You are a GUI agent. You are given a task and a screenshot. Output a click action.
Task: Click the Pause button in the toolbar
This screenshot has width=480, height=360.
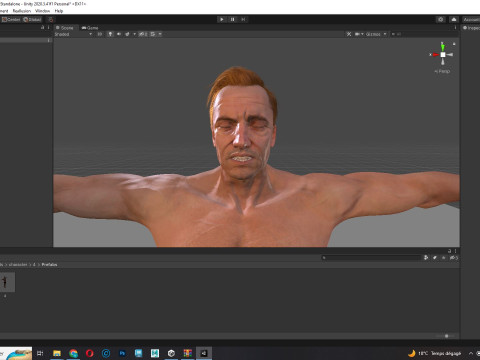point(233,20)
